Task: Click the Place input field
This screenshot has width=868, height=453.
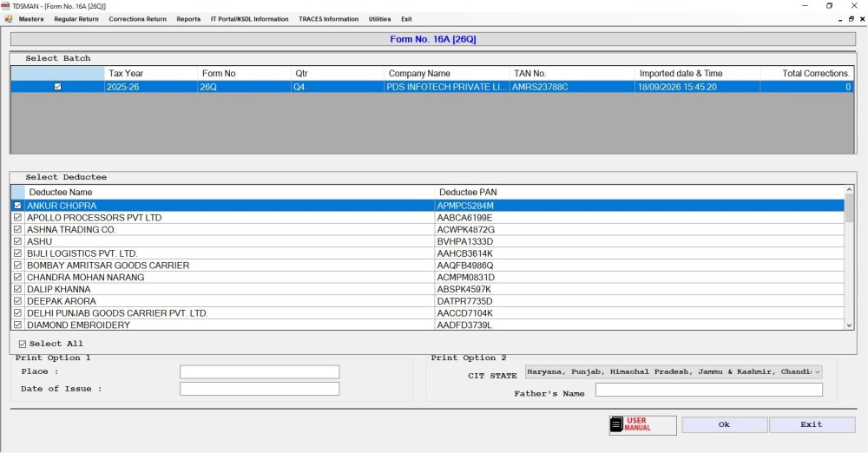Action: coord(260,371)
